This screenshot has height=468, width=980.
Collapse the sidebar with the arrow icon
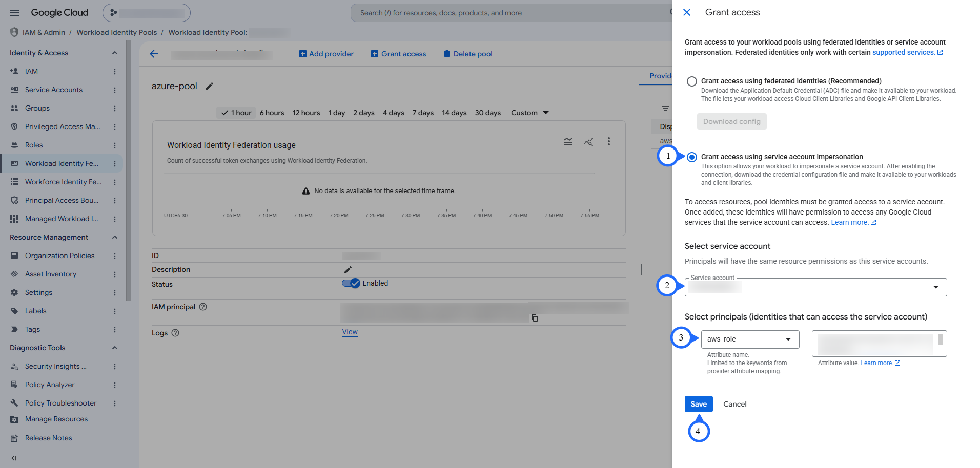coord(14,458)
